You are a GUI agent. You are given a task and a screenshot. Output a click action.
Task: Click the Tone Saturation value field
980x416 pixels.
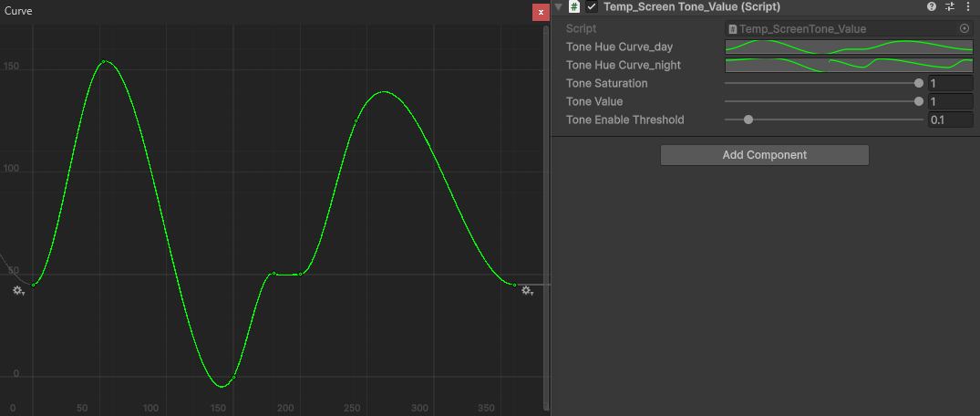click(950, 83)
